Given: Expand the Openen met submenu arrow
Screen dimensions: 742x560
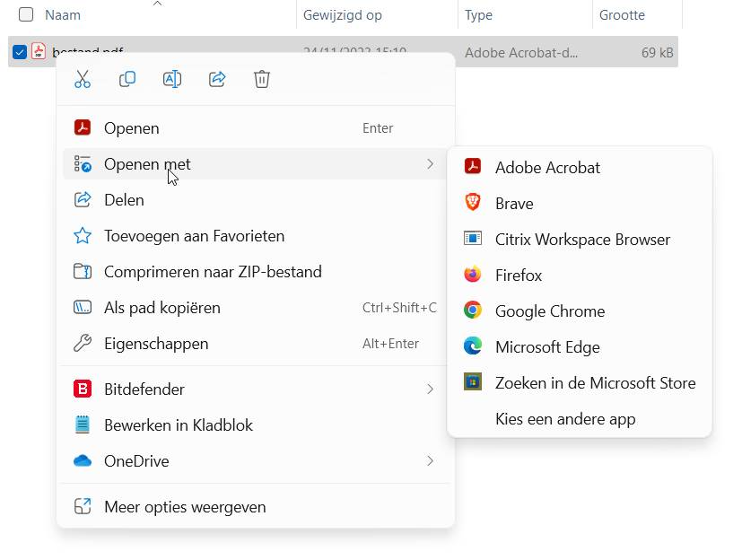Looking at the screenshot, I should coord(430,164).
